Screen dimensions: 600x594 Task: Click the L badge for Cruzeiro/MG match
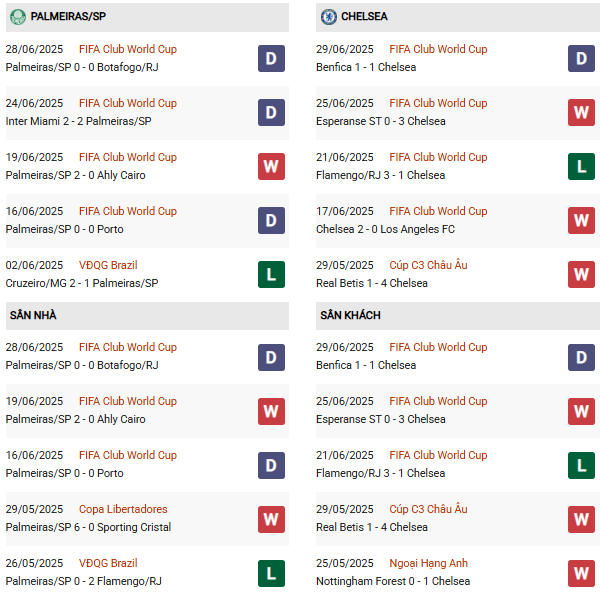[x=271, y=274]
